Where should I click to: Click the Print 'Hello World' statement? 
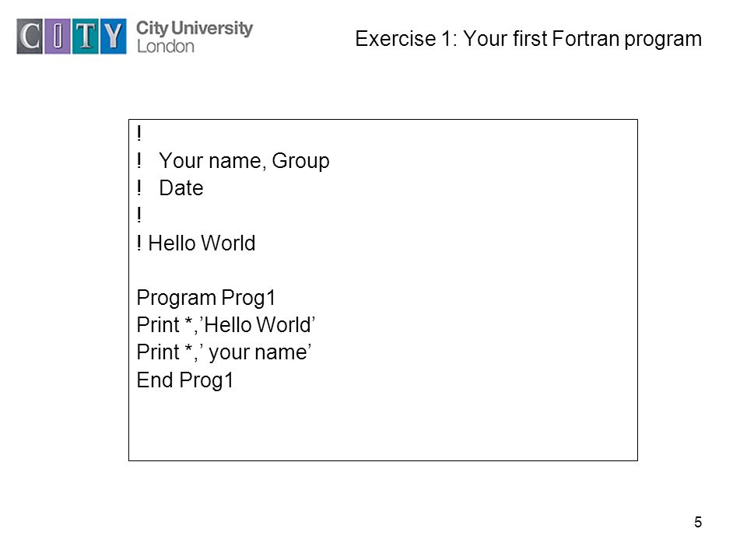tap(226, 325)
